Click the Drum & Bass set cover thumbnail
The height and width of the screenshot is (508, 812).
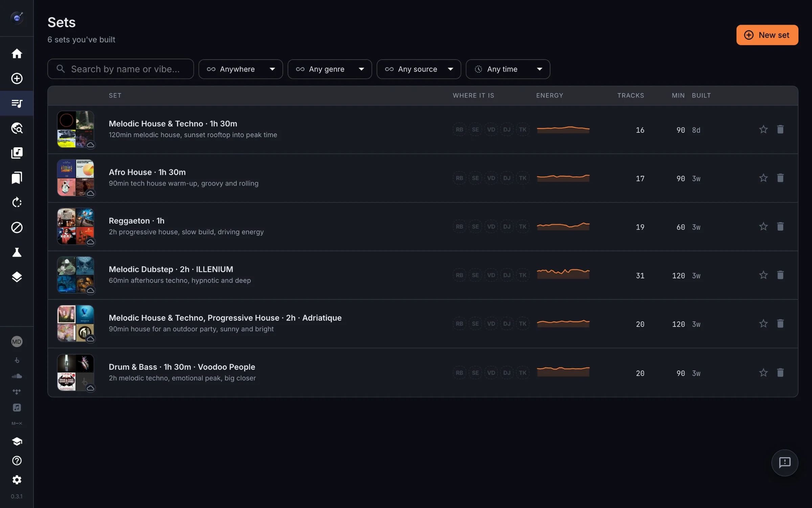pos(75,373)
